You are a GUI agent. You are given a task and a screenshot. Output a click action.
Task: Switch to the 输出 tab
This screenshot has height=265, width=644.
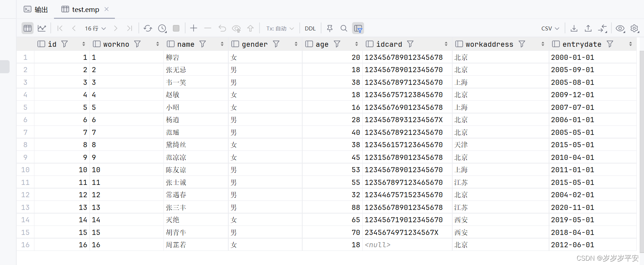(36, 9)
